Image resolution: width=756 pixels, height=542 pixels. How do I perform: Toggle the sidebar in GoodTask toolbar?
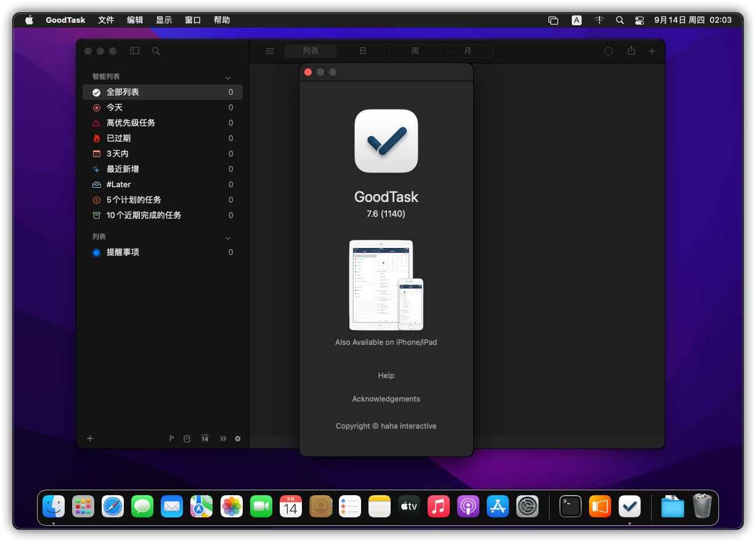pos(134,51)
